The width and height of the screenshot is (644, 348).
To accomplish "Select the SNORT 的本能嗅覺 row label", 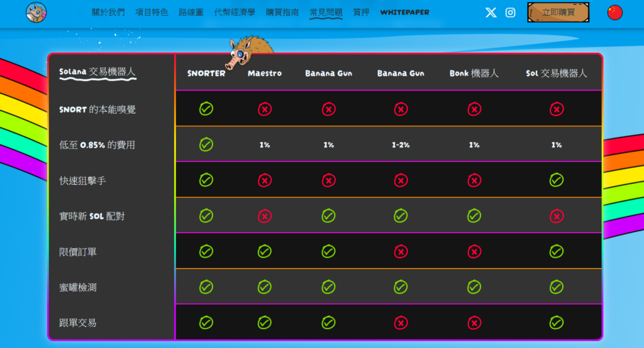I will pos(97,109).
